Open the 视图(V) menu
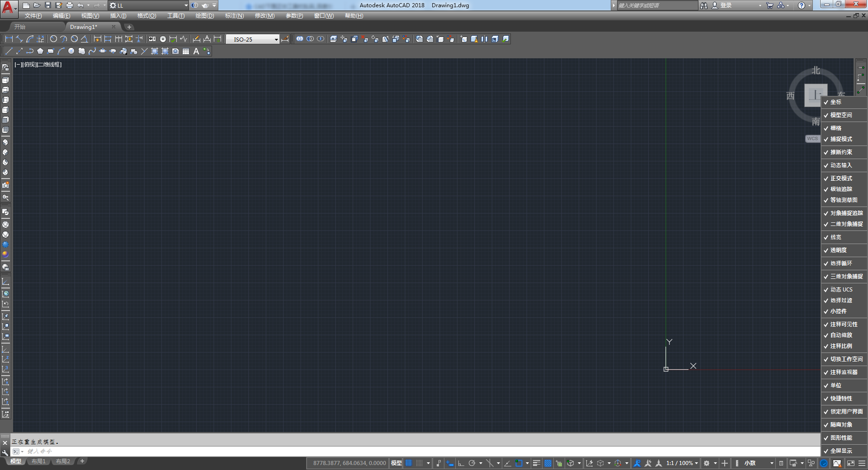Screen dimensions: 868x470 pos(90,16)
